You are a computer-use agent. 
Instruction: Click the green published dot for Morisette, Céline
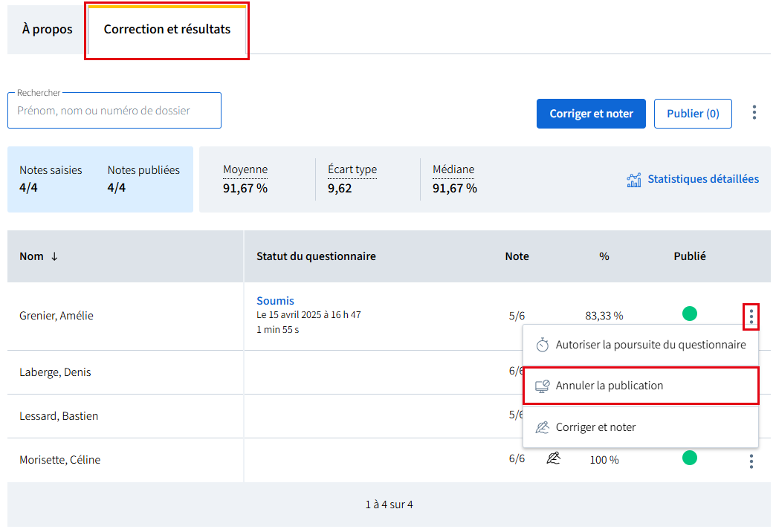click(x=690, y=458)
